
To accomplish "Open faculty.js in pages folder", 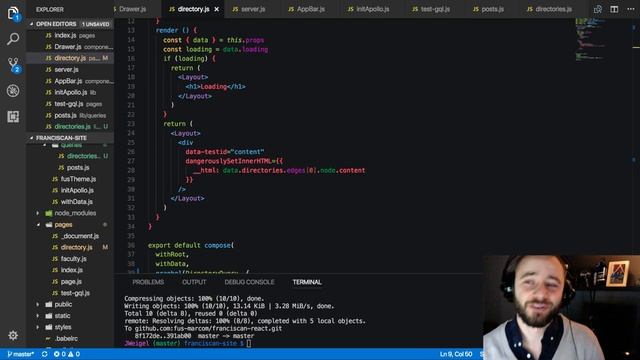I will pyautogui.click(x=70, y=259).
